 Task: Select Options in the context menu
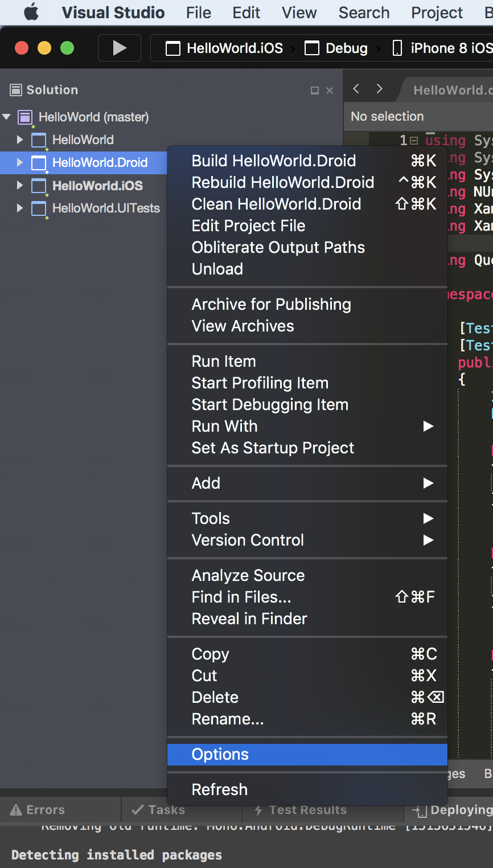220,755
